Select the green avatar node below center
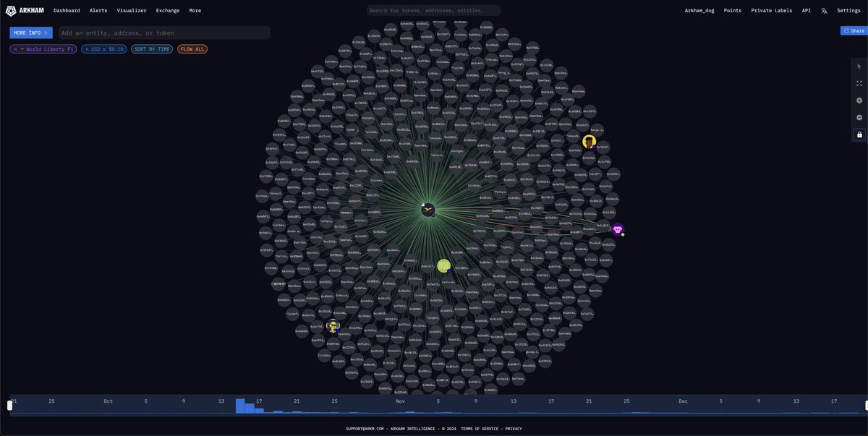This screenshot has width=868, height=436. click(x=443, y=265)
